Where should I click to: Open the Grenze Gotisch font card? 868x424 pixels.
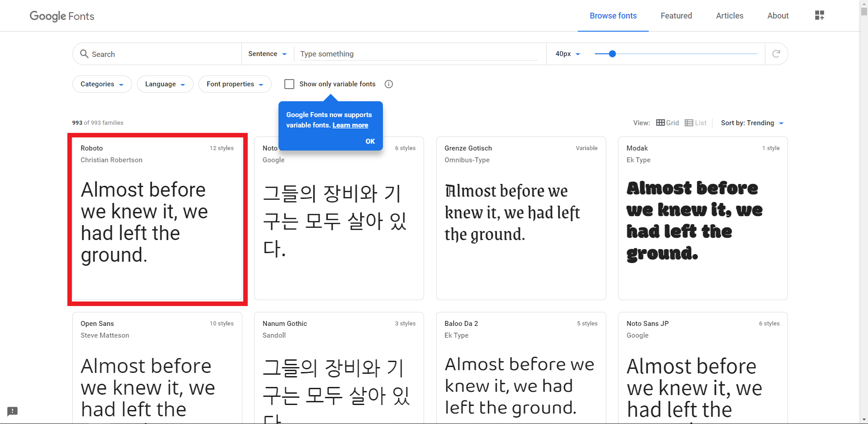click(x=521, y=218)
